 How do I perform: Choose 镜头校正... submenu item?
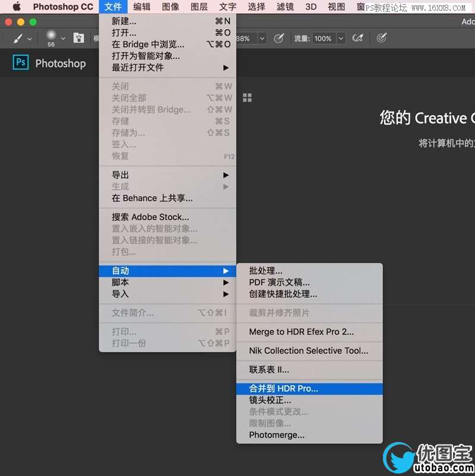tap(309, 400)
